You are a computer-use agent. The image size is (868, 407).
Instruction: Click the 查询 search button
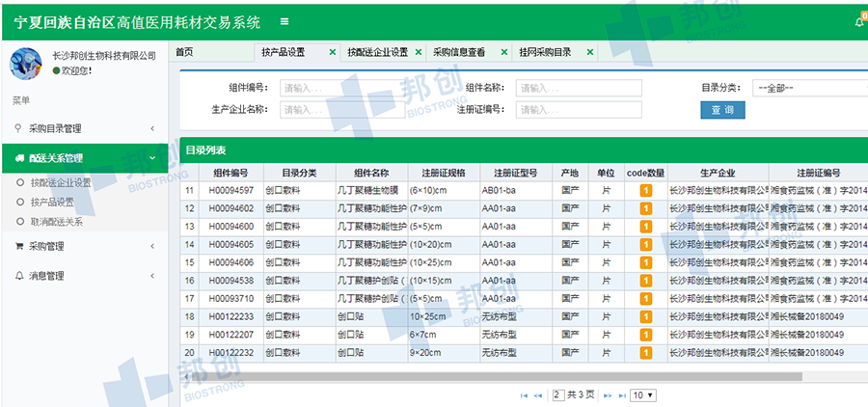[722, 110]
